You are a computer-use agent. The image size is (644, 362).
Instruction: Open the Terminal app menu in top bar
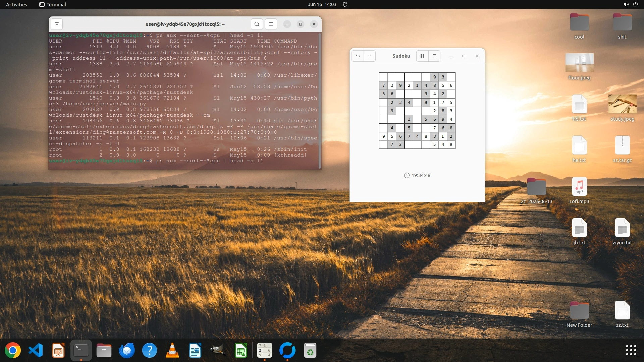pyautogui.click(x=53, y=4)
